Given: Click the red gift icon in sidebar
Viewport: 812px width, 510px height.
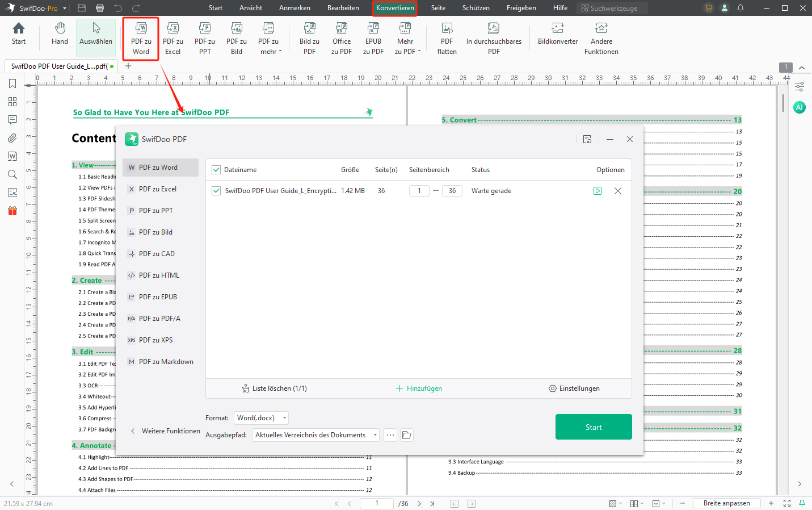Looking at the screenshot, I should pos(12,211).
